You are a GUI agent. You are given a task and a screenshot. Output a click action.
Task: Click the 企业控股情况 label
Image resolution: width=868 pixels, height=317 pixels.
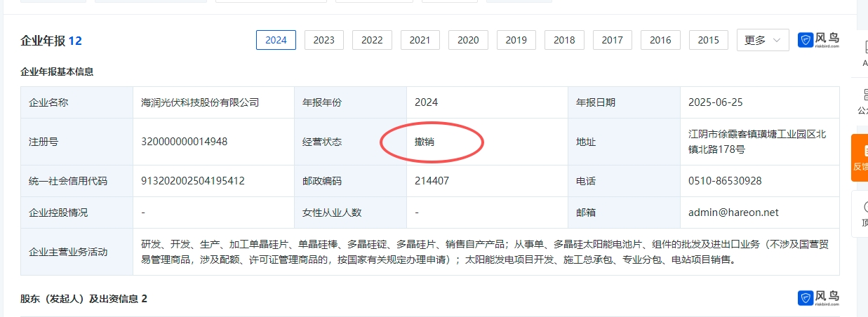click(x=58, y=212)
